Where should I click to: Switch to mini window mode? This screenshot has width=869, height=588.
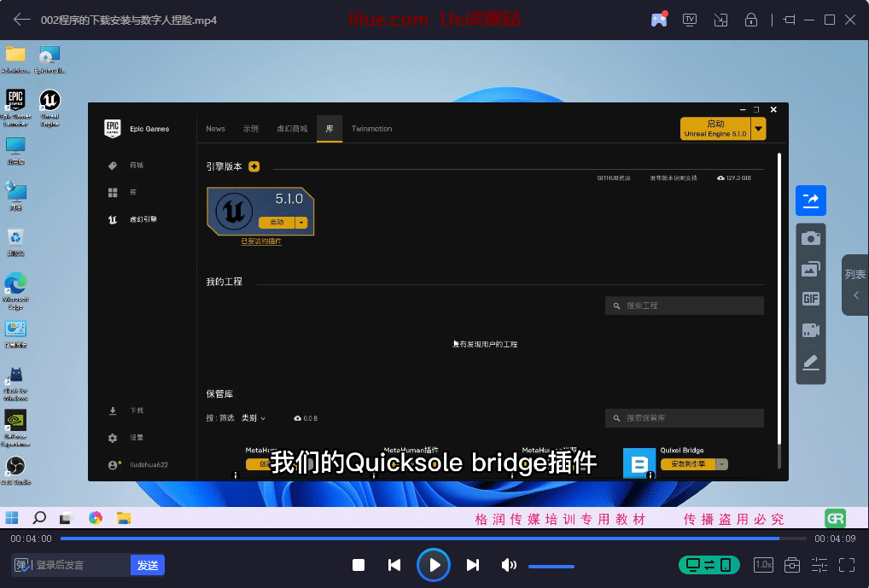(720, 20)
